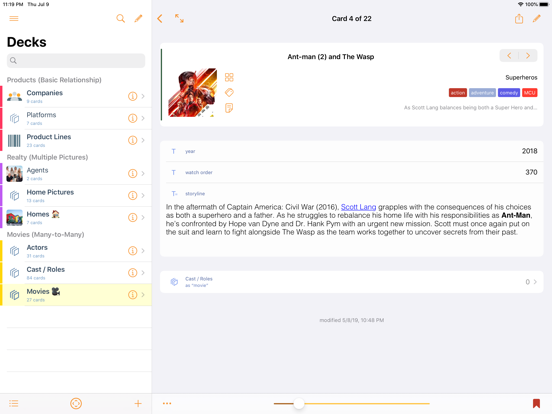Show info for Product Lines deck

[132, 140]
